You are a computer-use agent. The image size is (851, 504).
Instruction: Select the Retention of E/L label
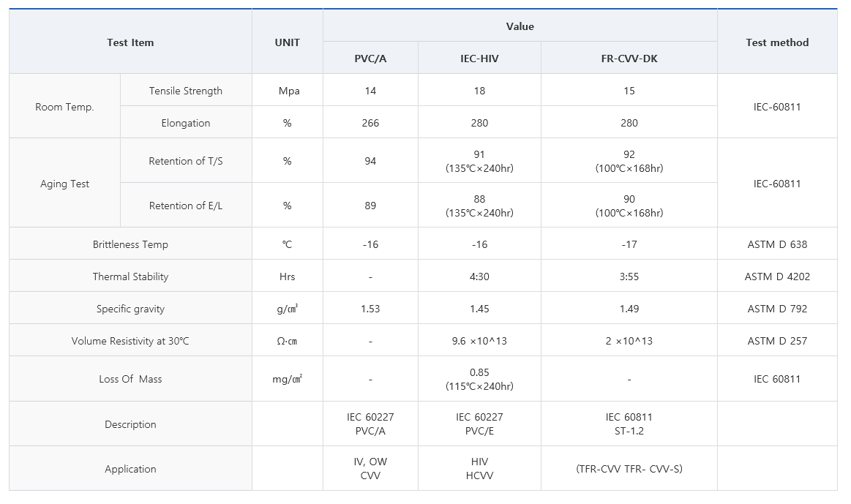pos(186,206)
